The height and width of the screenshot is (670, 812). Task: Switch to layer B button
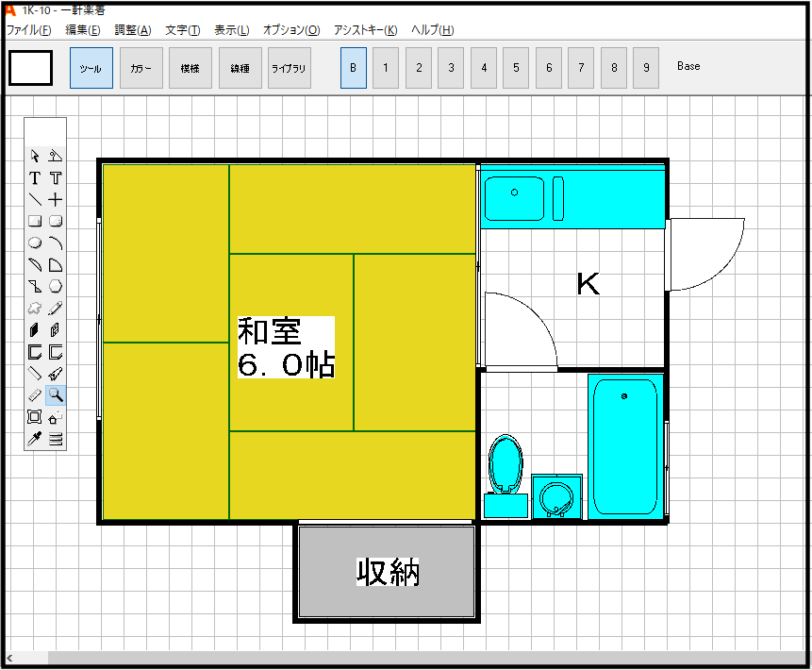(354, 68)
